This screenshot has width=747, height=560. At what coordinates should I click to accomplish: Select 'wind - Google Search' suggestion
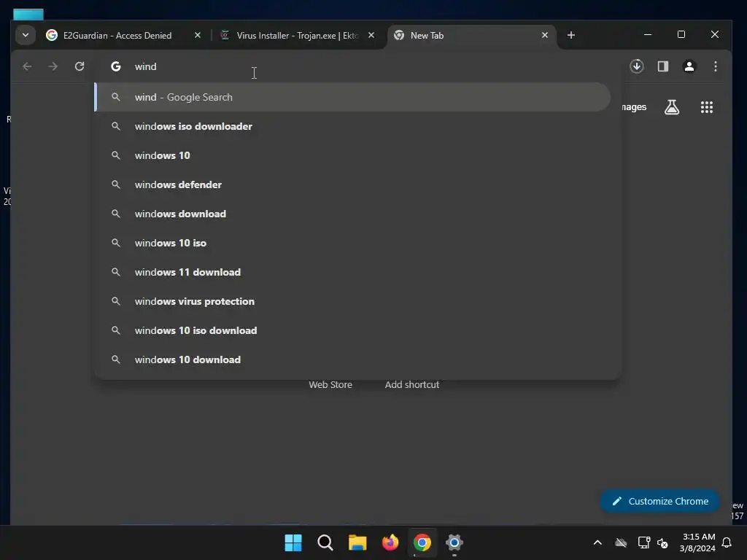point(352,97)
